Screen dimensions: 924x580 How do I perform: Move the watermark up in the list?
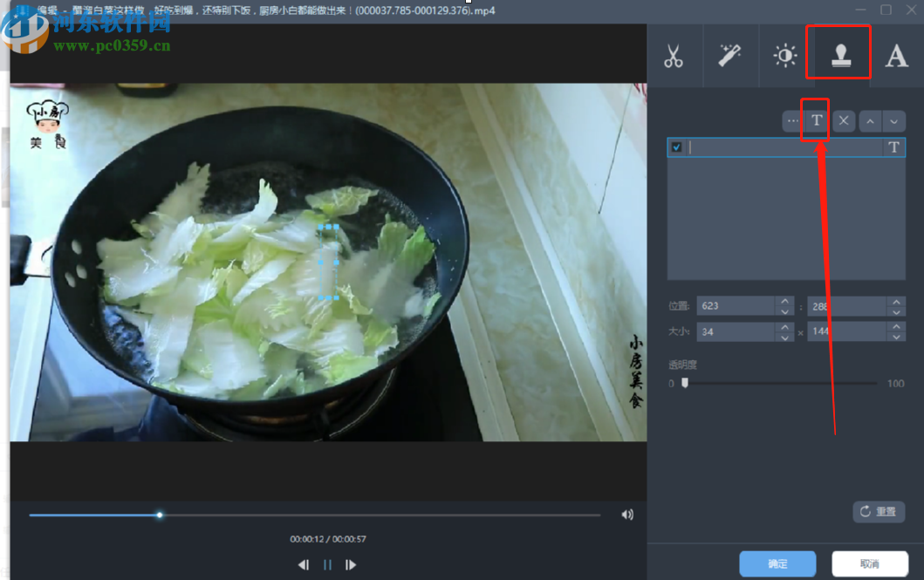tap(870, 121)
